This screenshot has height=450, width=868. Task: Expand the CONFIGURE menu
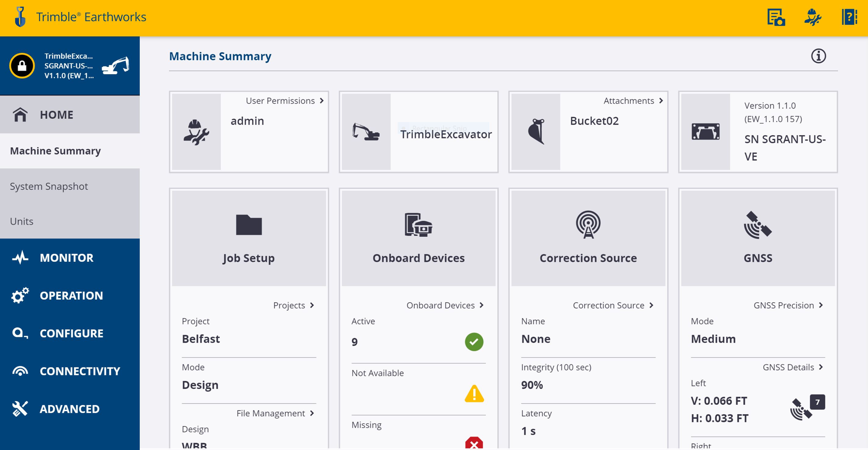pos(70,333)
